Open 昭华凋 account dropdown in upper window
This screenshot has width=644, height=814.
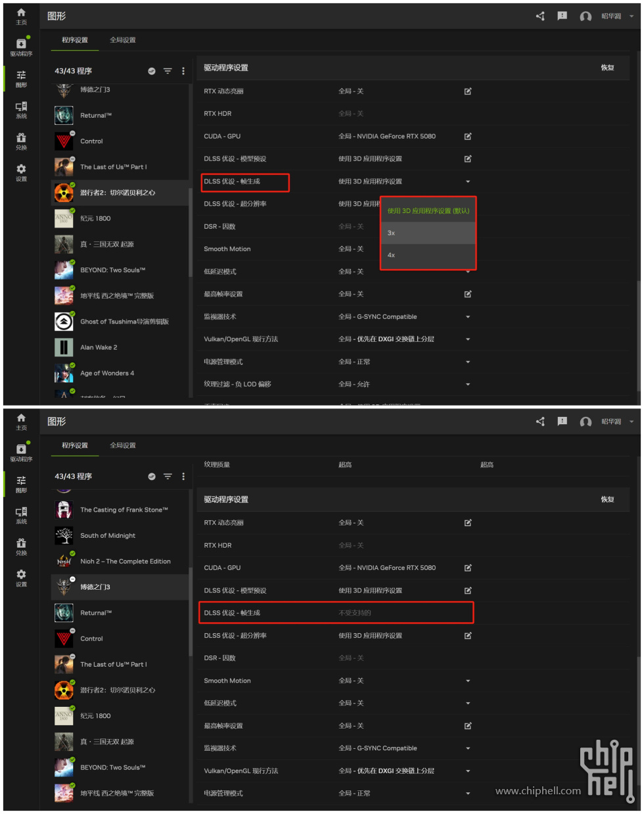tap(632, 16)
